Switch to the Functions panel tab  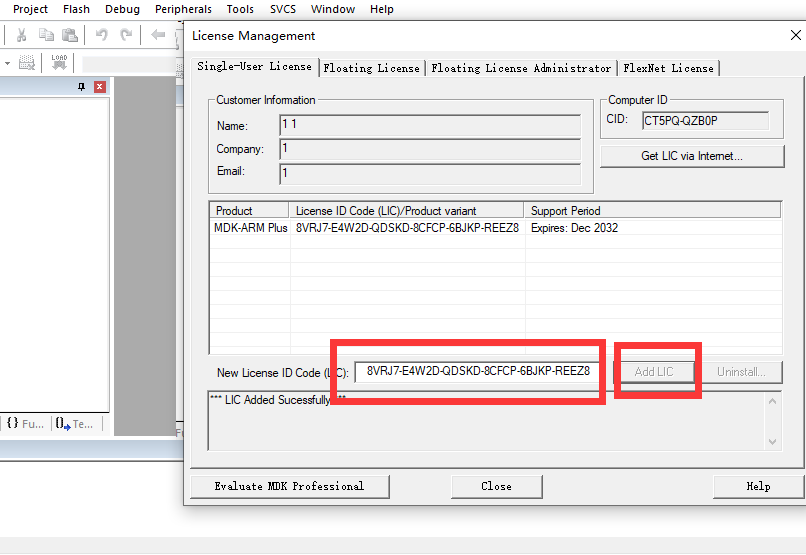point(26,423)
